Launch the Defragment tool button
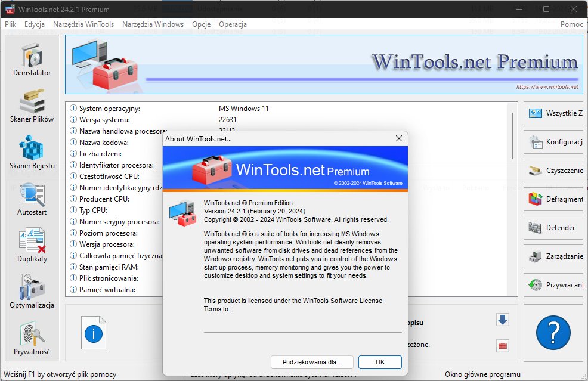 click(554, 199)
